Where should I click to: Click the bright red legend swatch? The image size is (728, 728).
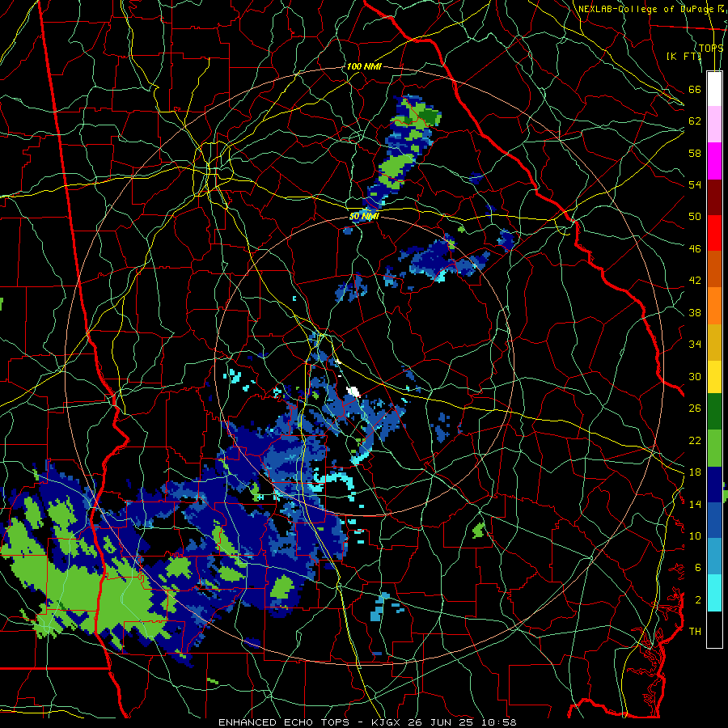pos(714,233)
